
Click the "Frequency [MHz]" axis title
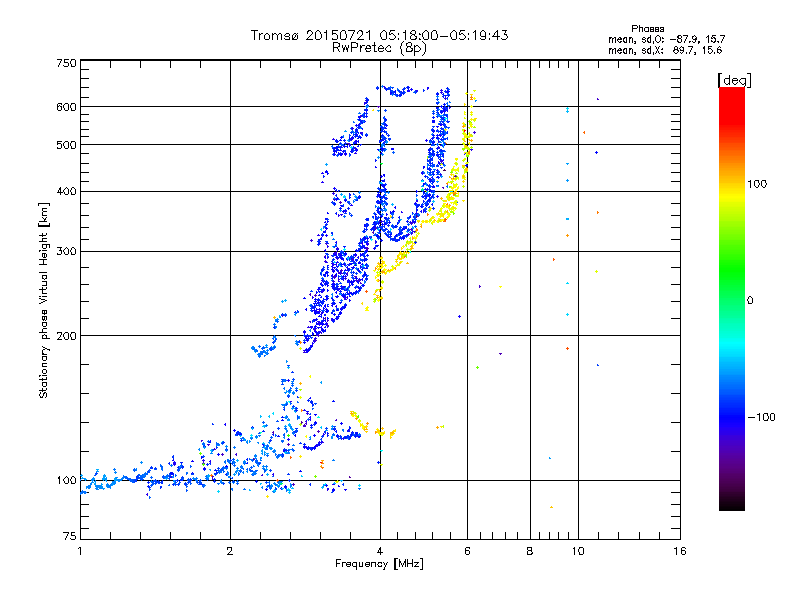click(x=379, y=564)
